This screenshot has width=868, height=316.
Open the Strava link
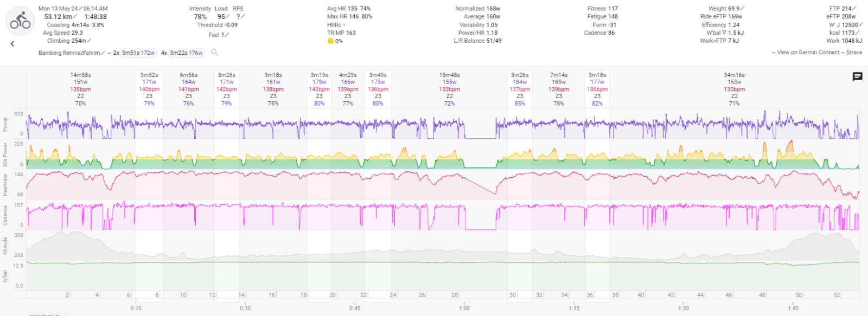(854, 53)
